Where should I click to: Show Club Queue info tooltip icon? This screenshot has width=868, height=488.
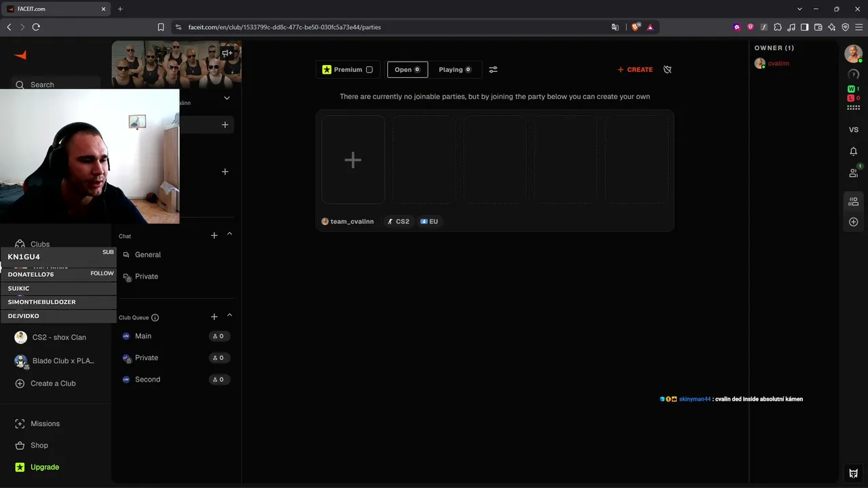point(155,317)
